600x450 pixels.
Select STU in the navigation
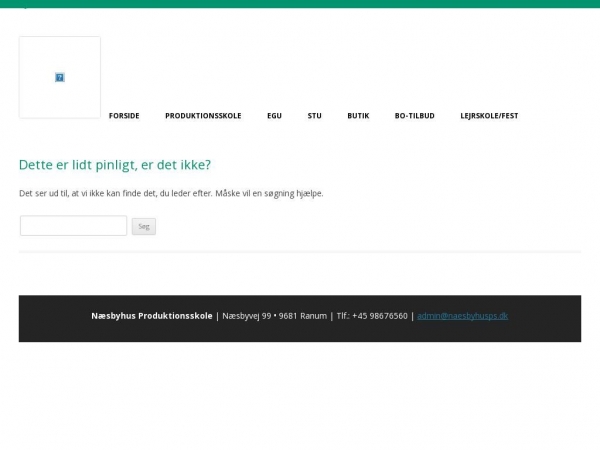coord(315,116)
